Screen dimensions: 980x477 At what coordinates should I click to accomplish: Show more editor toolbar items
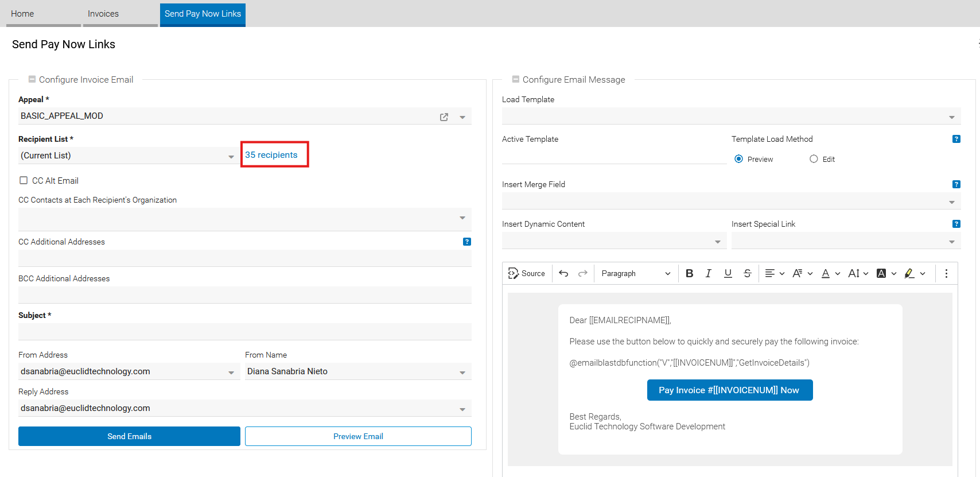pos(946,273)
